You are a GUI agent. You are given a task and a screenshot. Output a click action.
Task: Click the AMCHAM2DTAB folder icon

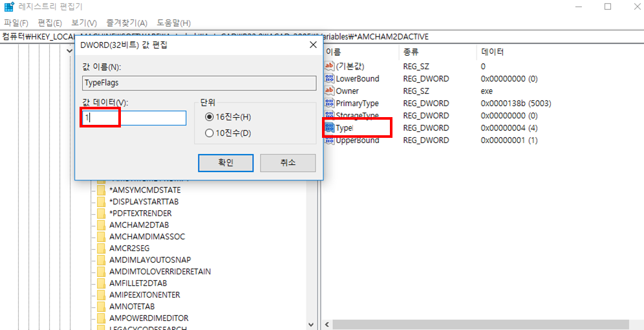click(101, 225)
